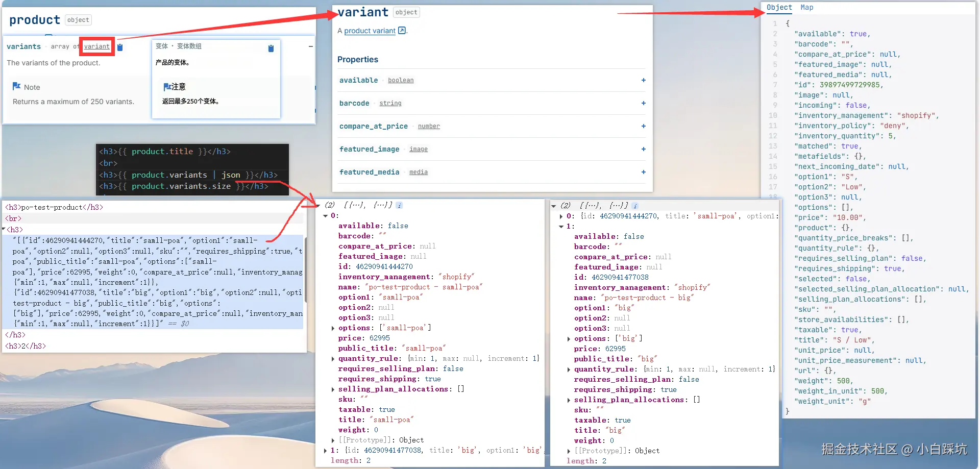Expand the barcode property with plus
The height and width of the screenshot is (469, 980).
643,103
